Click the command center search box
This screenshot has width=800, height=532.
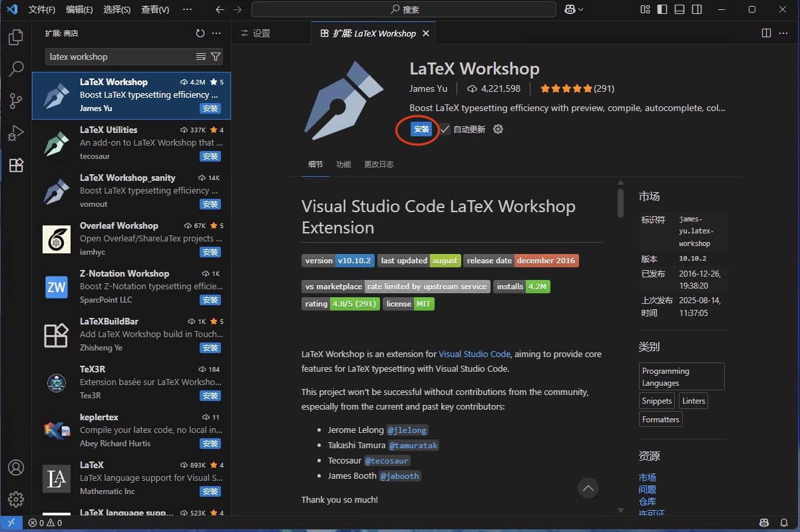[404, 9]
